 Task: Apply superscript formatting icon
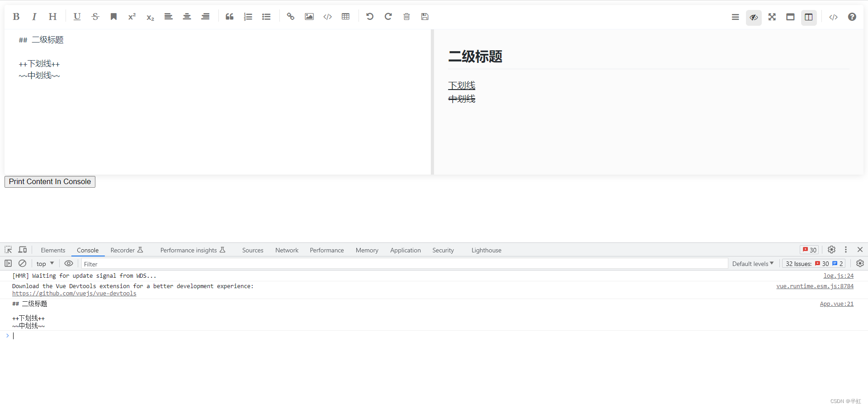132,17
